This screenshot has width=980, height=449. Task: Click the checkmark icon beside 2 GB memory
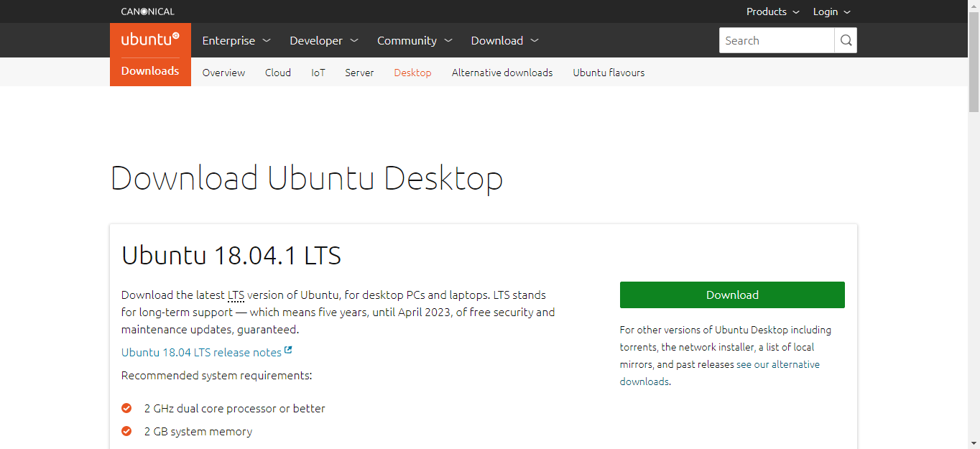click(x=126, y=431)
